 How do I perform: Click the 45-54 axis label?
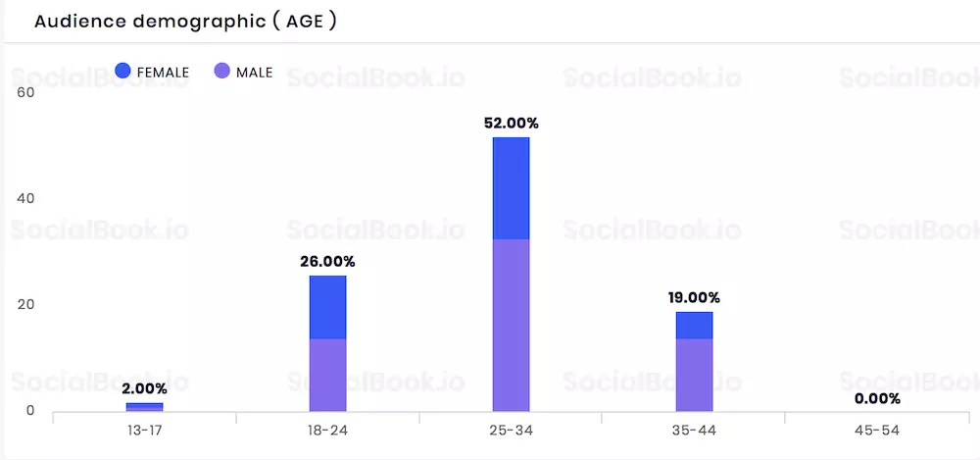click(877, 432)
